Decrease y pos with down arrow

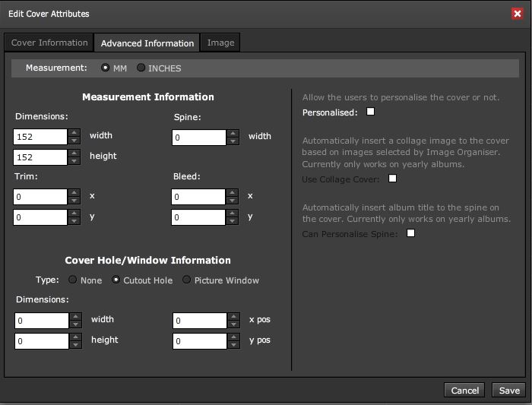click(233, 345)
